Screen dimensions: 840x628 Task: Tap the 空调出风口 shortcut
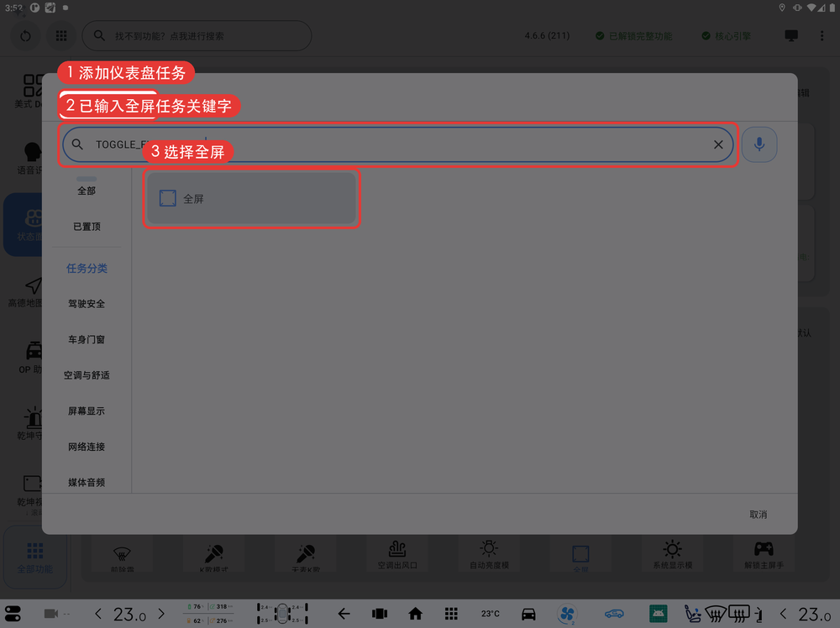click(397, 555)
